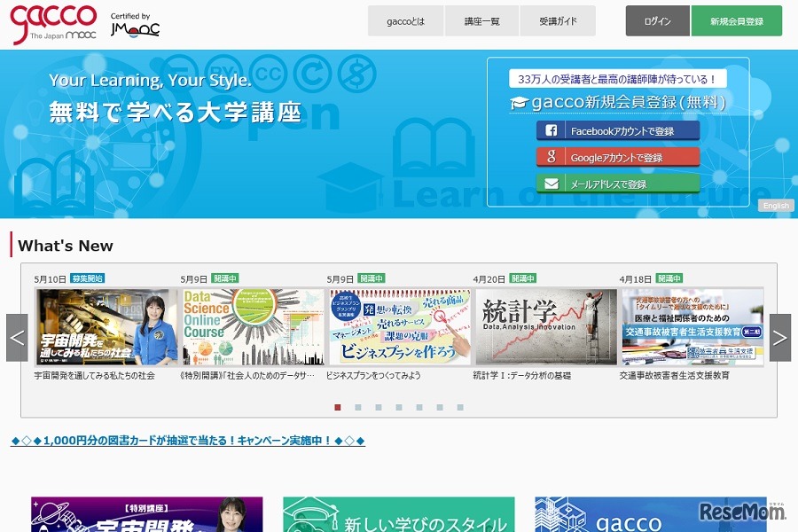Click the envelope icon for email registration
The image size is (798, 532).
(x=551, y=182)
